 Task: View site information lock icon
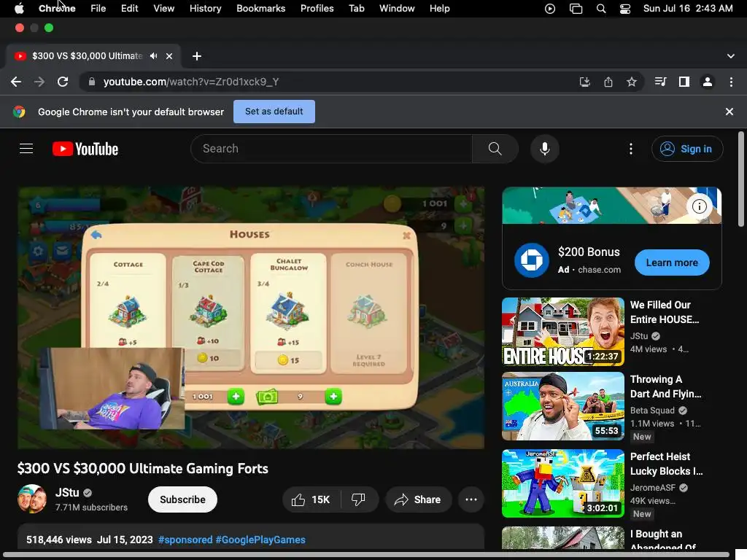coord(92,82)
